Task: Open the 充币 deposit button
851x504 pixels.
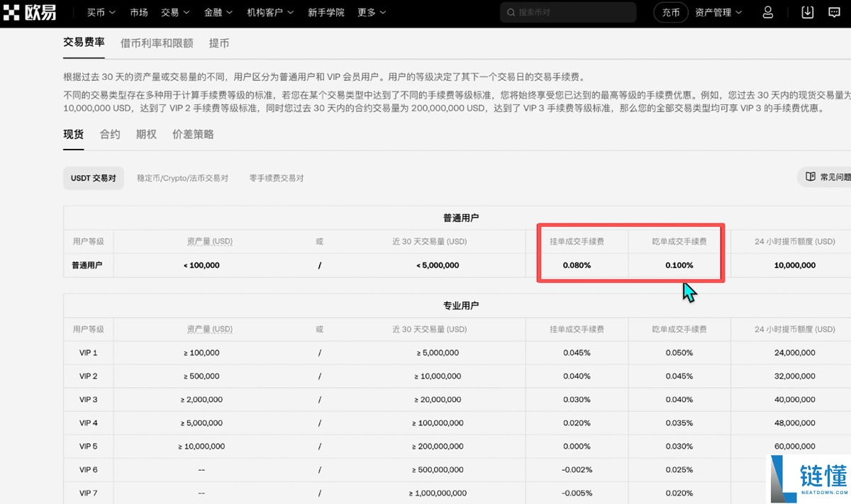Action: tap(670, 12)
